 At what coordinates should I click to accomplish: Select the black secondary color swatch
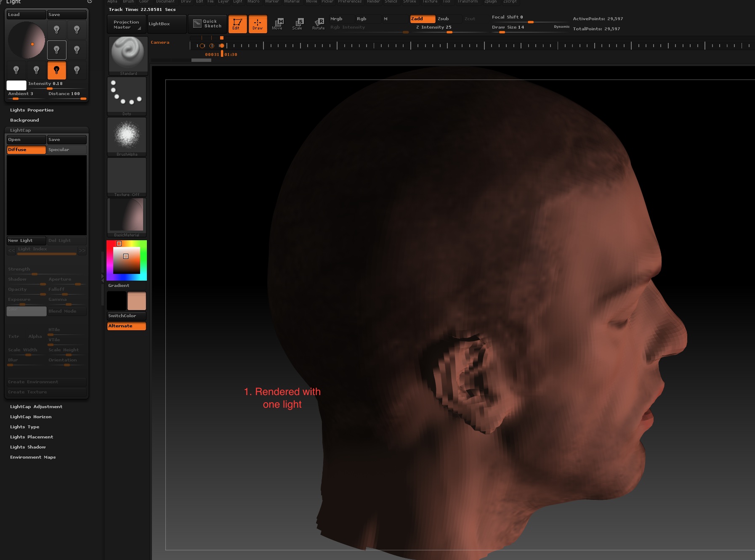pyautogui.click(x=117, y=301)
